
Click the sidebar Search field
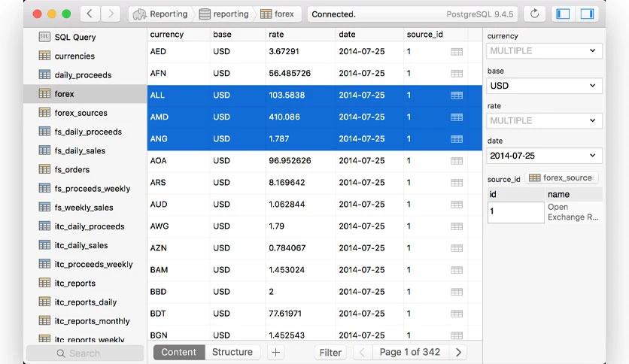[84, 353]
